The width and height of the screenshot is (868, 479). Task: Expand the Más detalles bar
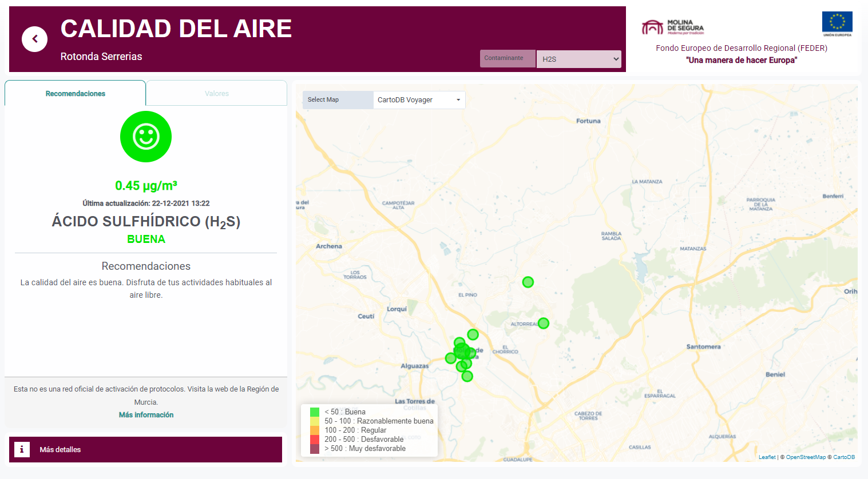(x=145, y=449)
